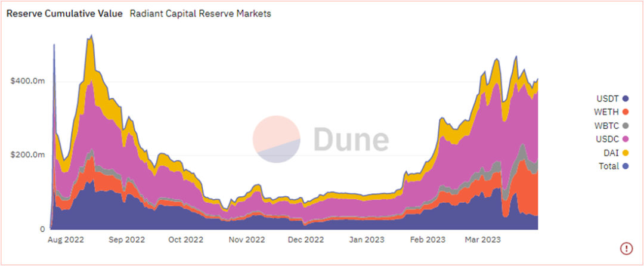Click the Jan 2023 axis label
The image size is (644, 266).
tap(367, 240)
